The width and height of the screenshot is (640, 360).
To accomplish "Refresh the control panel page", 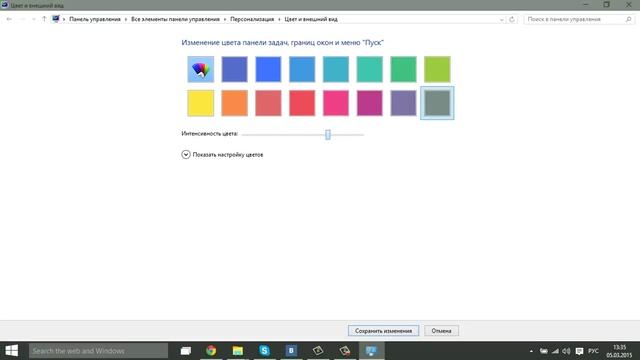I will coord(512,19).
